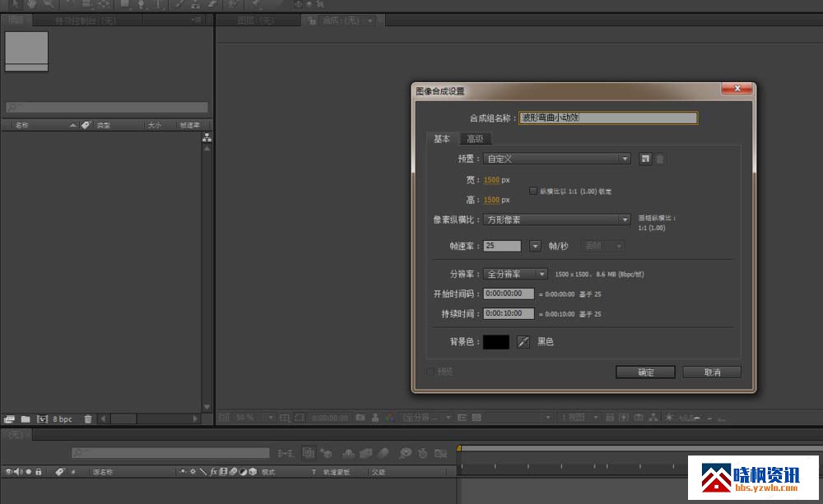Click the Project panel horizontal scrollbar thumb

coord(124,418)
